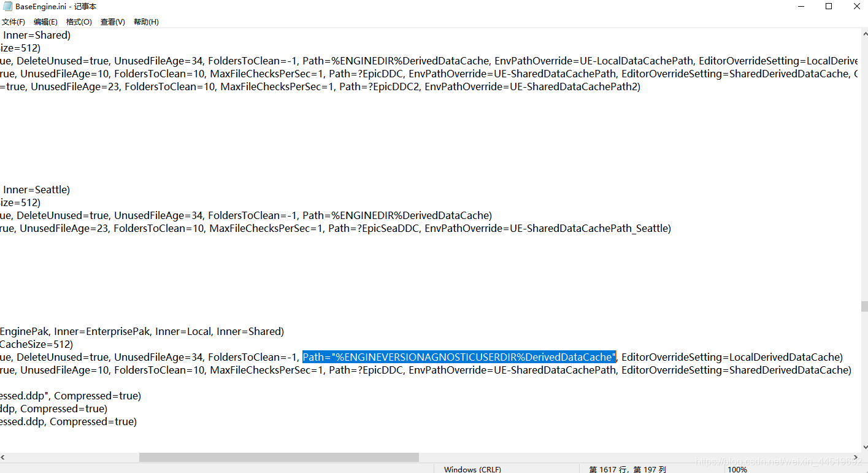This screenshot has width=868, height=473.
Task: Click the 100% zoom status entry
Action: tap(737, 469)
